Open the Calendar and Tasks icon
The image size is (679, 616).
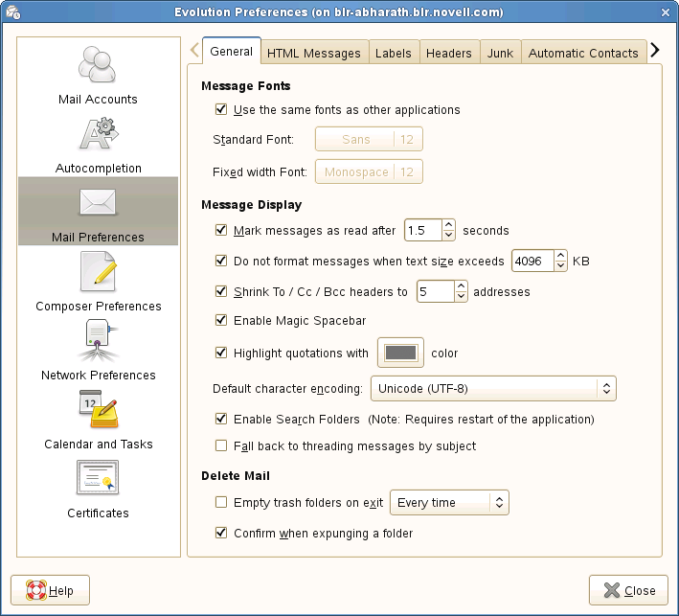pyautogui.click(x=98, y=411)
